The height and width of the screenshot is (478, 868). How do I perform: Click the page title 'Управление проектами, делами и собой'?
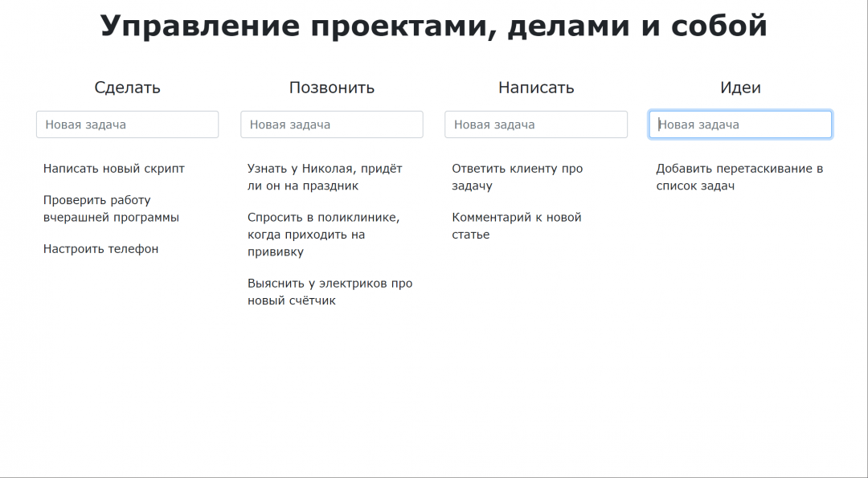[434, 27]
